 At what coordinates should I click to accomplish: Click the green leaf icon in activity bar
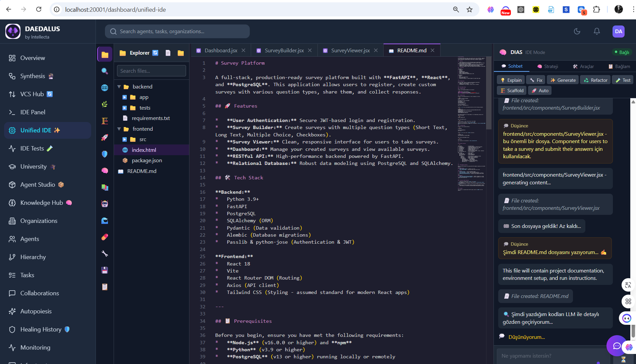pos(105,104)
